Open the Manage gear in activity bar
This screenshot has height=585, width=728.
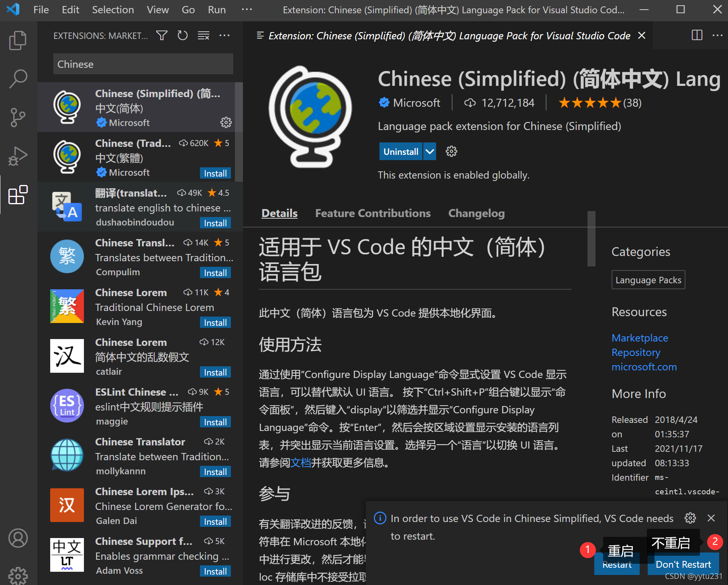(18, 575)
